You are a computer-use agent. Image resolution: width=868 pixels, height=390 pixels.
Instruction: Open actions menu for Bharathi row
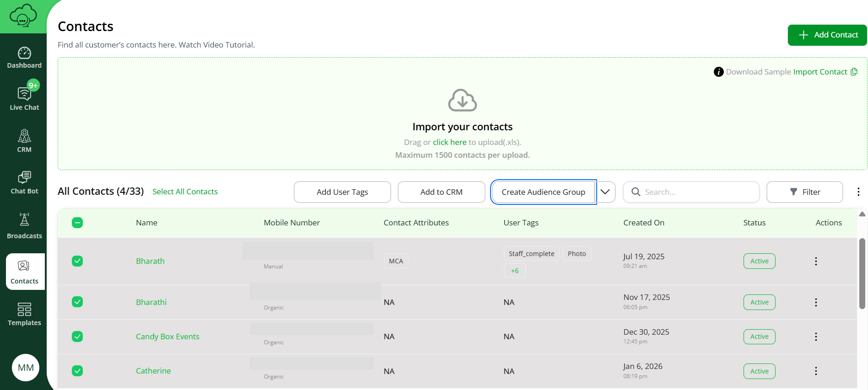(815, 302)
